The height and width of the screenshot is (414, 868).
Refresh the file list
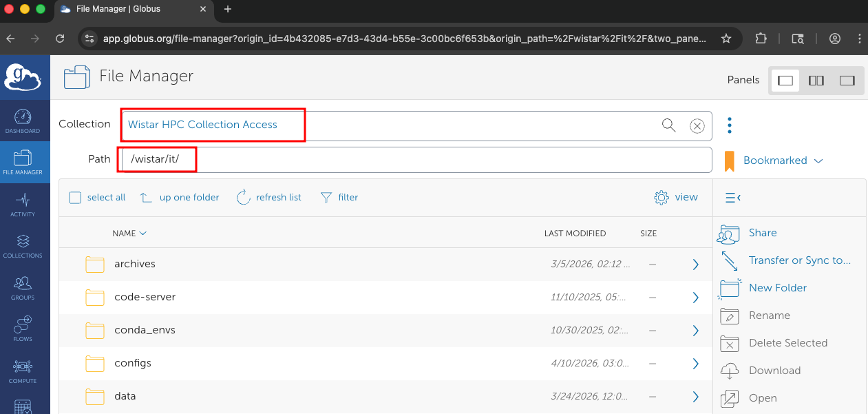(x=269, y=198)
